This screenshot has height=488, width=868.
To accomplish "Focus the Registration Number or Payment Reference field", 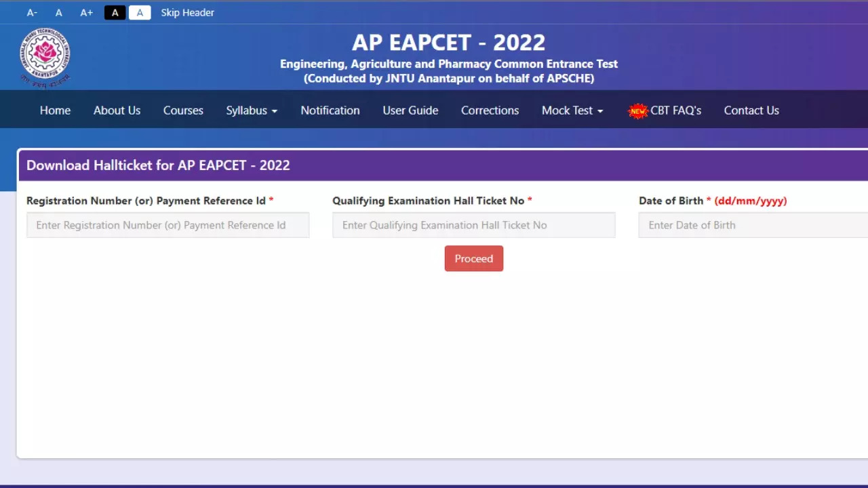I will [x=168, y=225].
